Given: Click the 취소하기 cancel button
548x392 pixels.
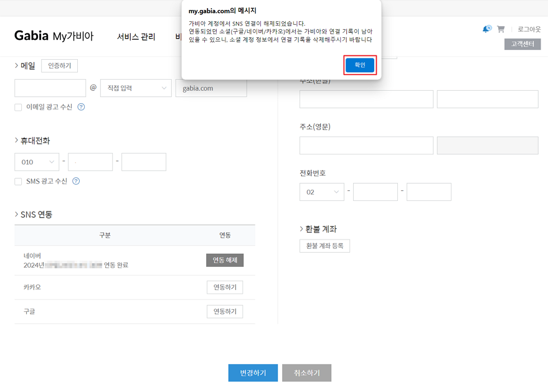Looking at the screenshot, I should coord(306,373).
